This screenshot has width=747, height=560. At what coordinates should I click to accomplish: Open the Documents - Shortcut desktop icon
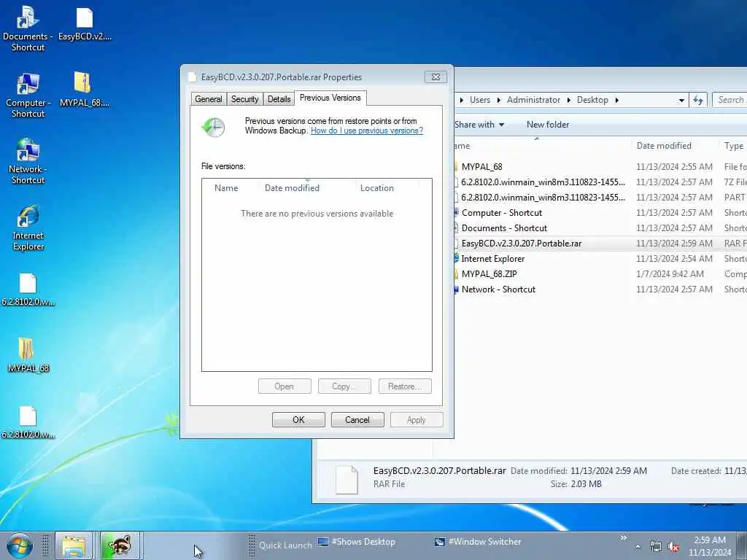pos(28,28)
